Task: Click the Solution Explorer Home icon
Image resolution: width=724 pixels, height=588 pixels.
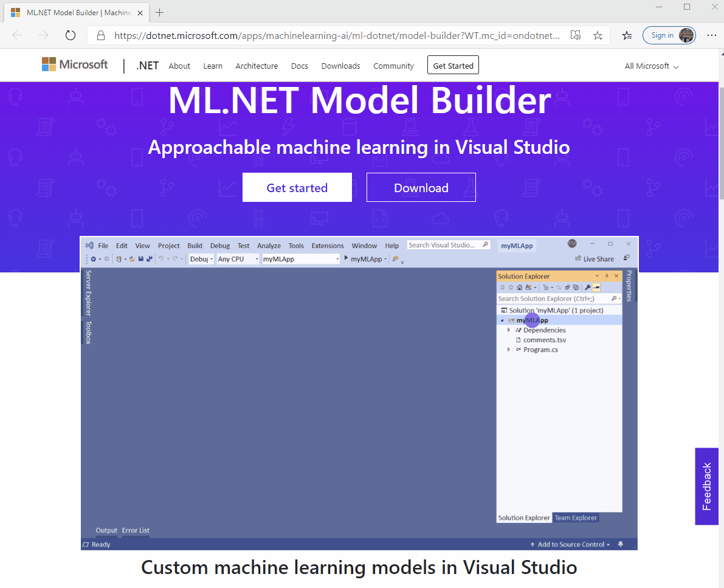Action: (520, 287)
